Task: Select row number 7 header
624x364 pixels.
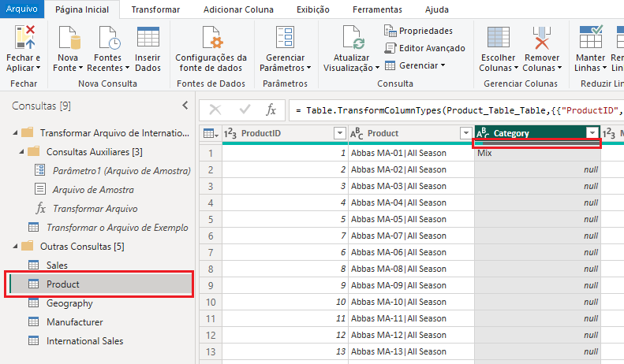Action: pyautogui.click(x=211, y=252)
